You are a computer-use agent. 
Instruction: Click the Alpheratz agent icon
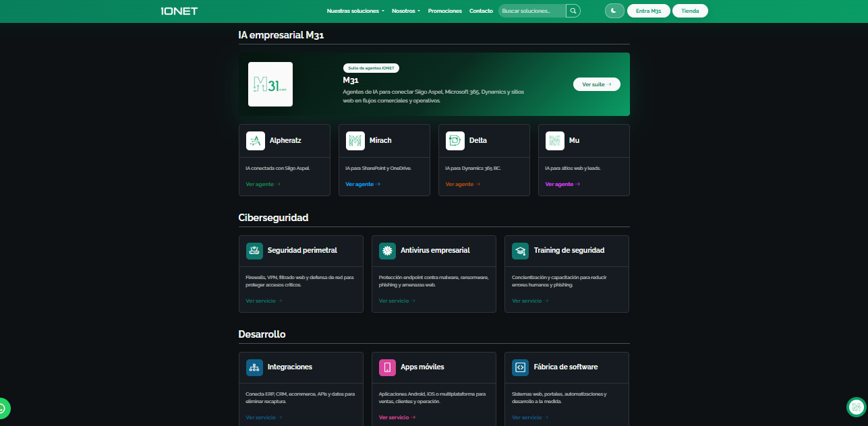tap(256, 141)
